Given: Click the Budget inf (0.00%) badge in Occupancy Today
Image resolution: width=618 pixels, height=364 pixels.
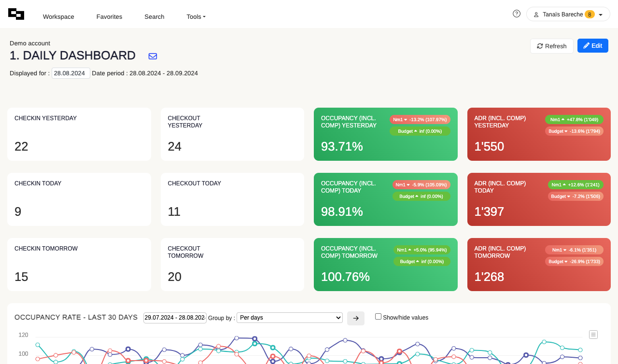Looking at the screenshot, I should pos(421,196).
